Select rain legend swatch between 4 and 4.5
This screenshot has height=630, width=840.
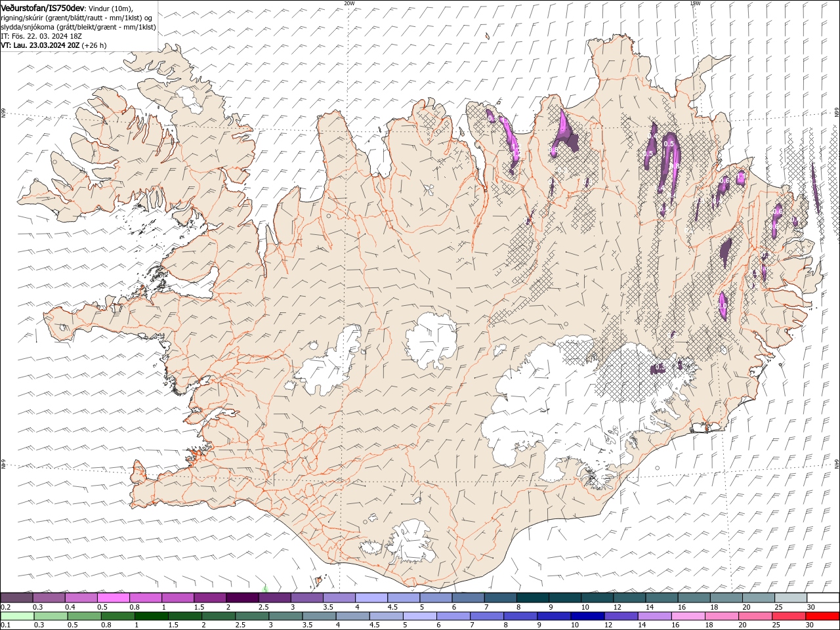pos(352,616)
